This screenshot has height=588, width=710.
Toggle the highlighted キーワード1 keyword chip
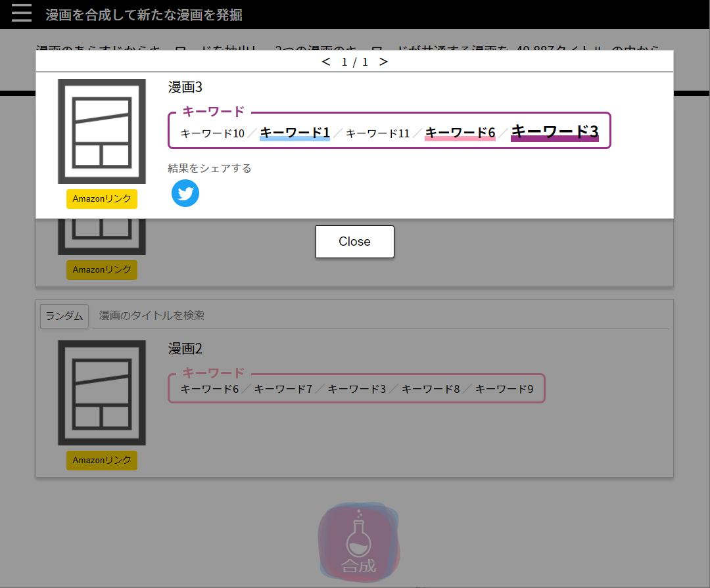click(x=295, y=131)
